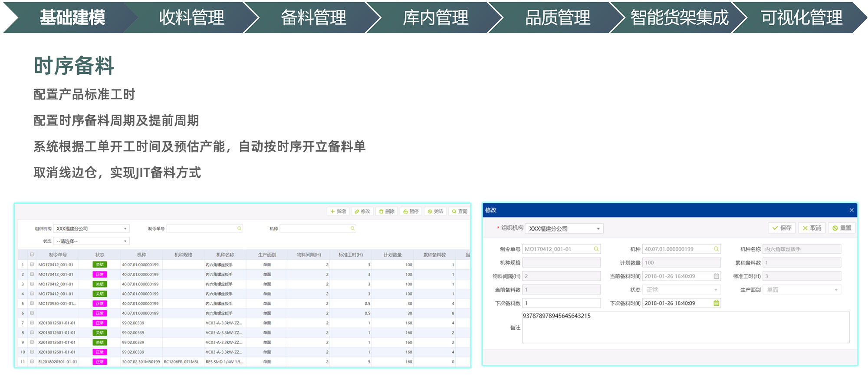This screenshot has height=387, width=868.
Task: Click into the 备注 remarks text area
Action: click(x=686, y=330)
